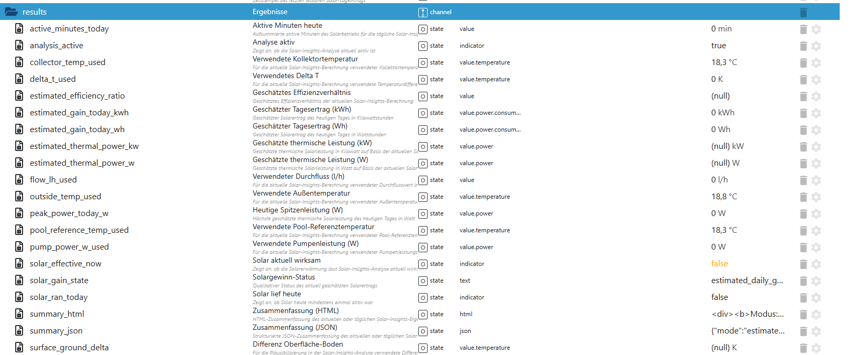Click state type icon of peak_power_today_w
Image resolution: width=868 pixels, height=355 pixels.
point(423,214)
